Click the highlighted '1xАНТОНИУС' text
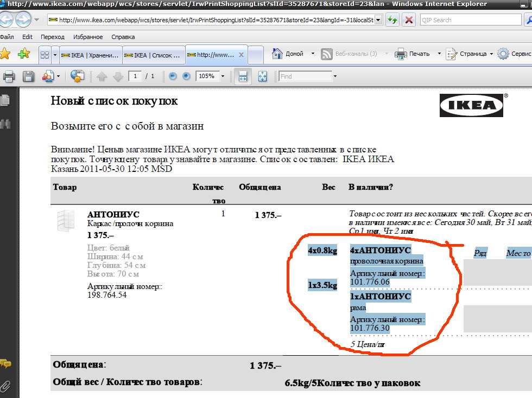 tap(381, 296)
